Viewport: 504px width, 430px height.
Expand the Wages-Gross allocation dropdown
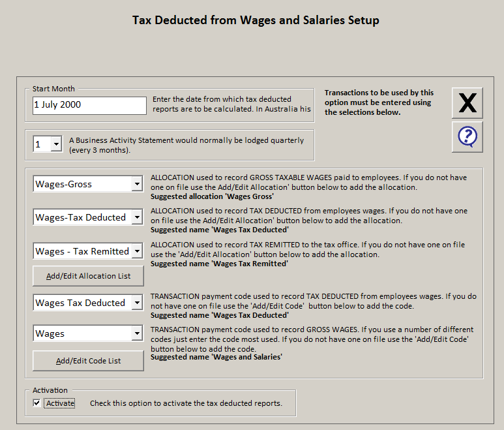(x=138, y=184)
